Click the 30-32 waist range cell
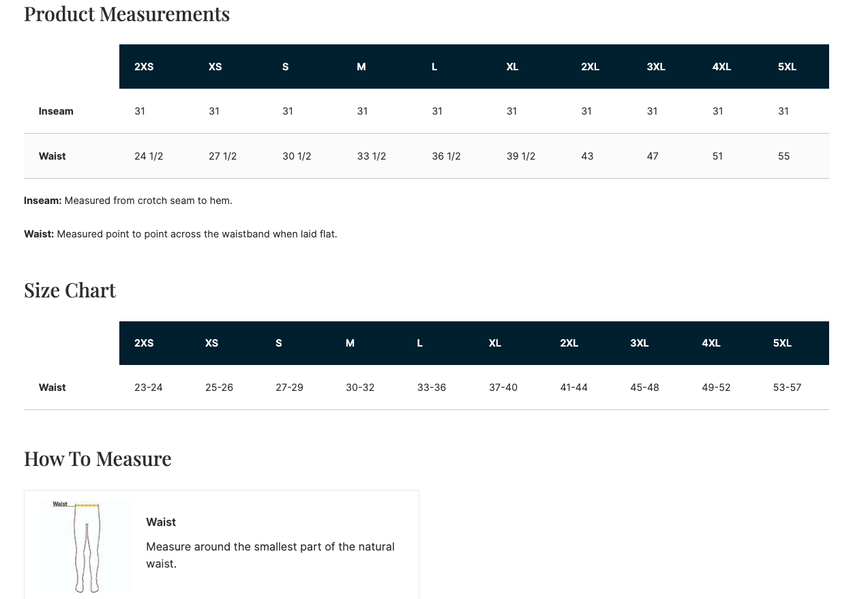Viewport: 868px width, 599px height. click(360, 388)
